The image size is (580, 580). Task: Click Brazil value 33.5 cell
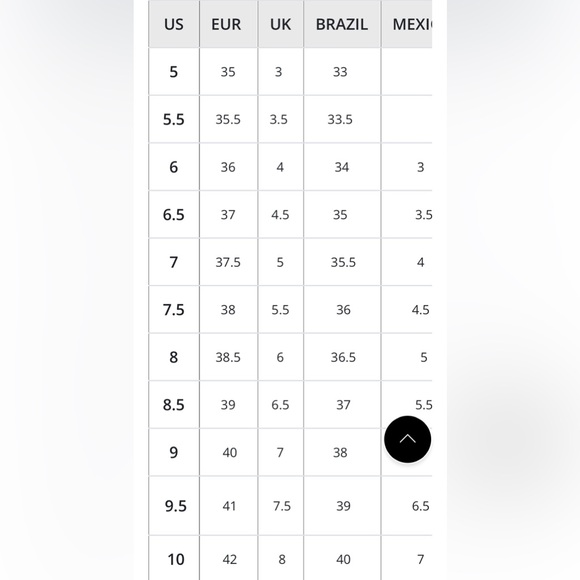click(x=342, y=119)
